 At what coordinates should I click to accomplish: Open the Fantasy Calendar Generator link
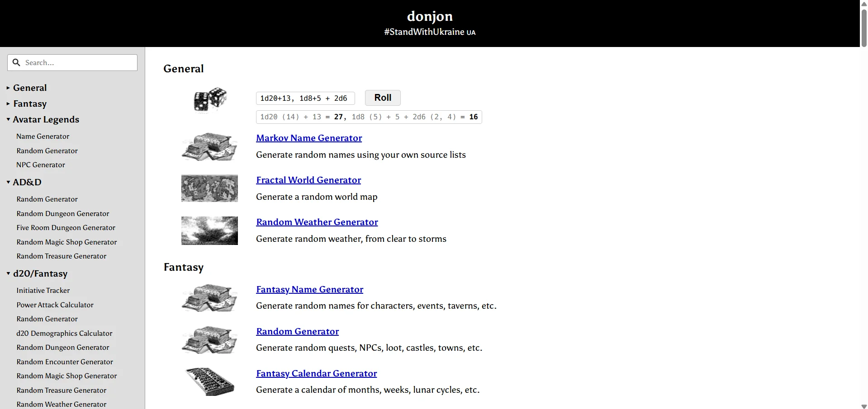[x=317, y=373]
